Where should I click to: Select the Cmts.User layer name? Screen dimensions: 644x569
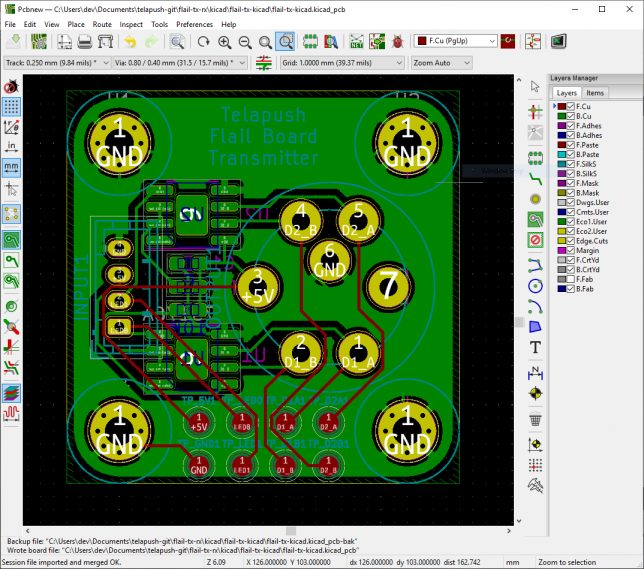(592, 212)
